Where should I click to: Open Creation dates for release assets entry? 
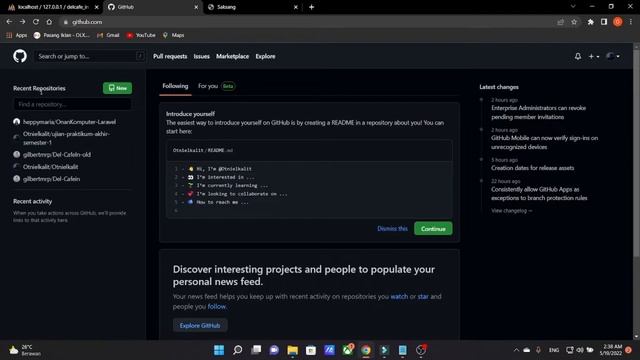[x=532, y=168]
